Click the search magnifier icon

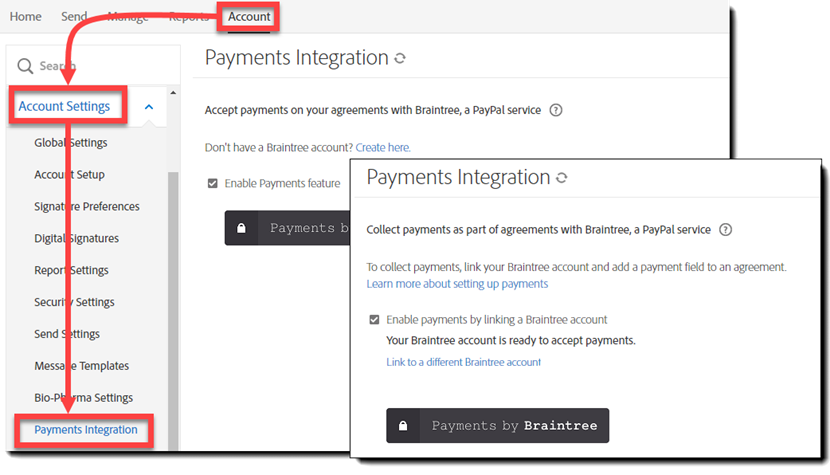coord(26,66)
